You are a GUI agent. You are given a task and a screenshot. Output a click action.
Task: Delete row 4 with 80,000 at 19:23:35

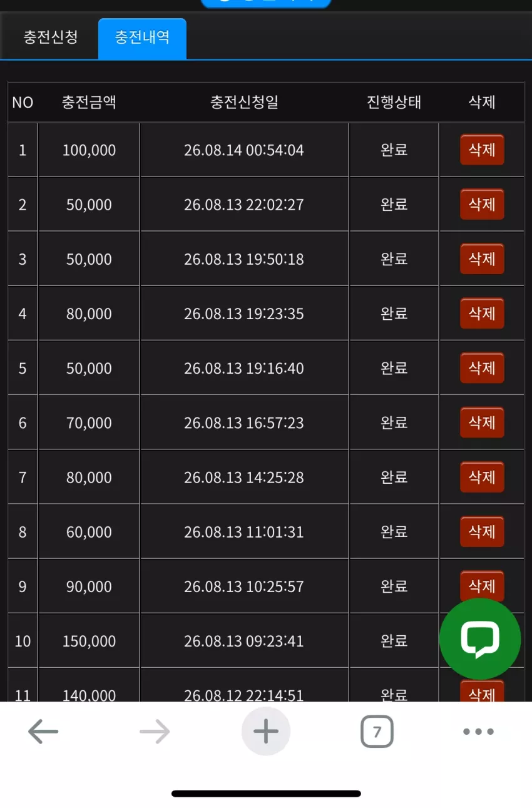482,313
